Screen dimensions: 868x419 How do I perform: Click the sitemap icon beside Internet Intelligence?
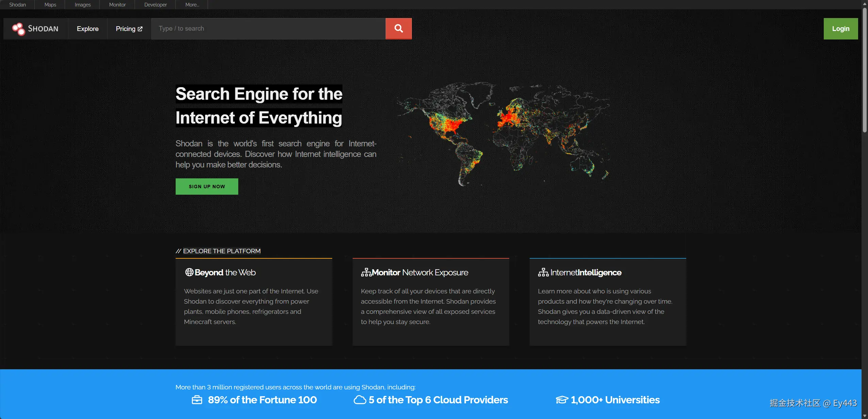tap(543, 272)
